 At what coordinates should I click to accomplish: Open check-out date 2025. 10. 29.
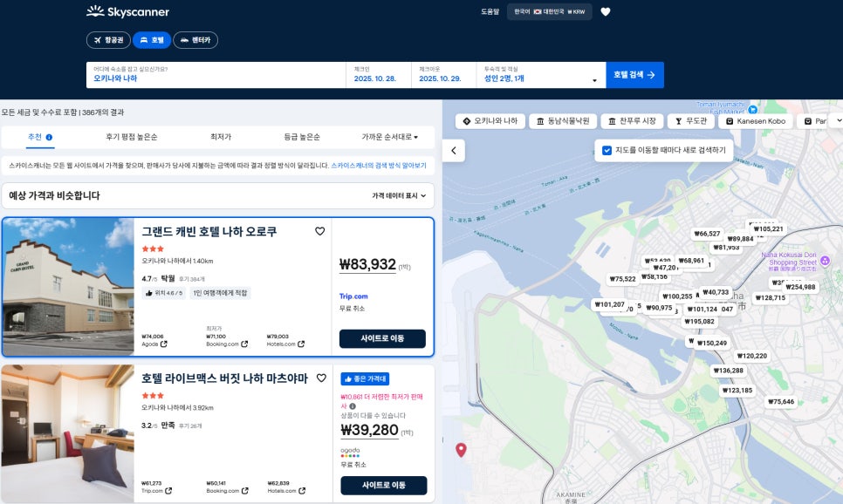click(444, 75)
